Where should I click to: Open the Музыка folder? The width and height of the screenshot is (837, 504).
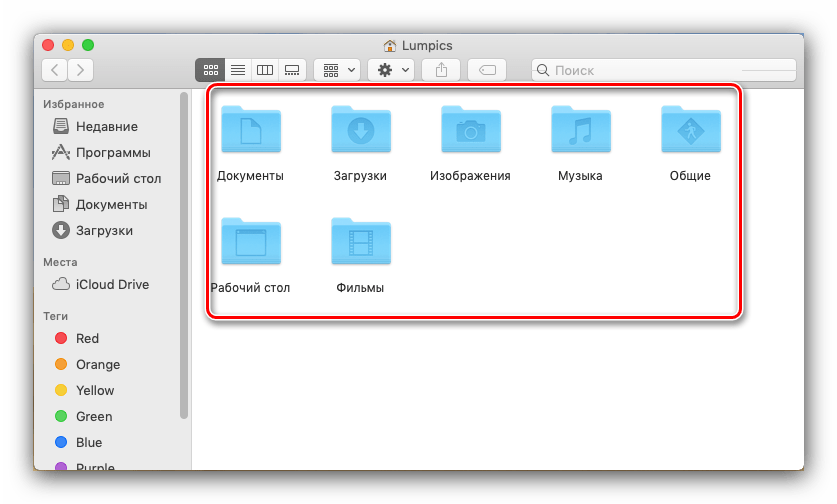pos(580,130)
